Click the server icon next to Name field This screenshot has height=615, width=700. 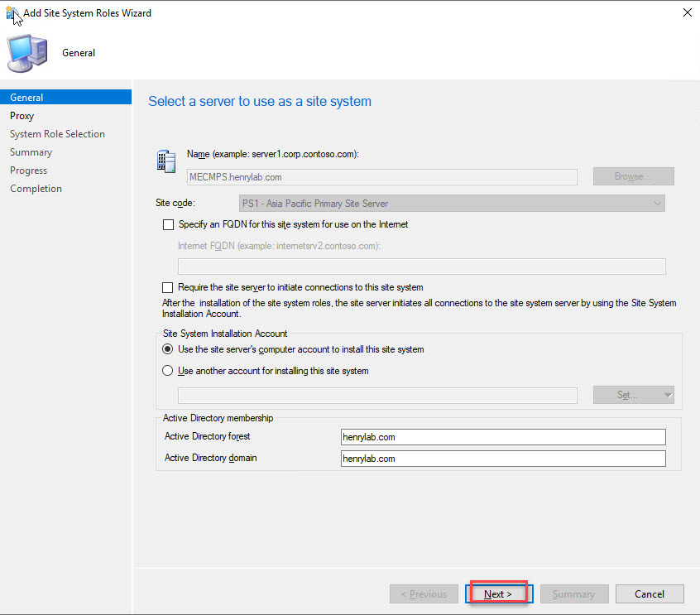[x=165, y=161]
